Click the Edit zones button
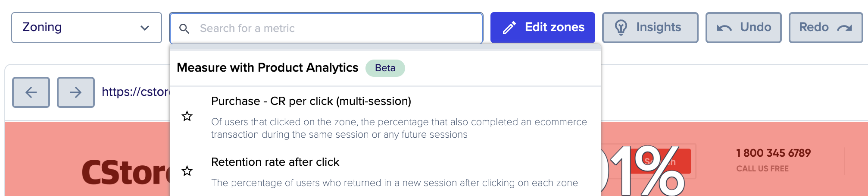 pyautogui.click(x=543, y=28)
